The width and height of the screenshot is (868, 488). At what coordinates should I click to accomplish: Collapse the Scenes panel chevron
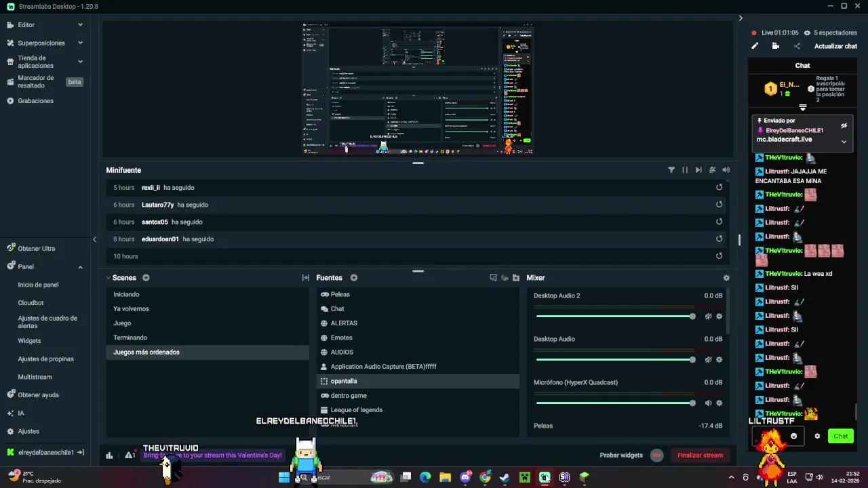108,278
